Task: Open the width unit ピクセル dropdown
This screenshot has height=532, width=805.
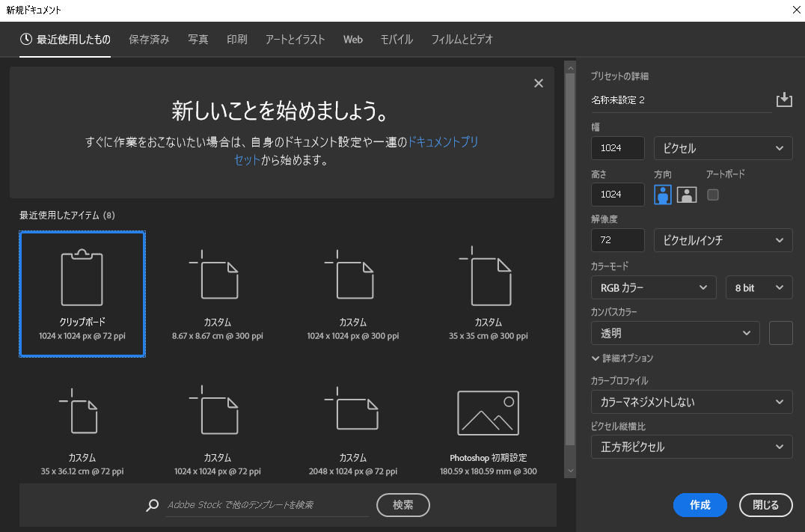Action: pos(723,148)
